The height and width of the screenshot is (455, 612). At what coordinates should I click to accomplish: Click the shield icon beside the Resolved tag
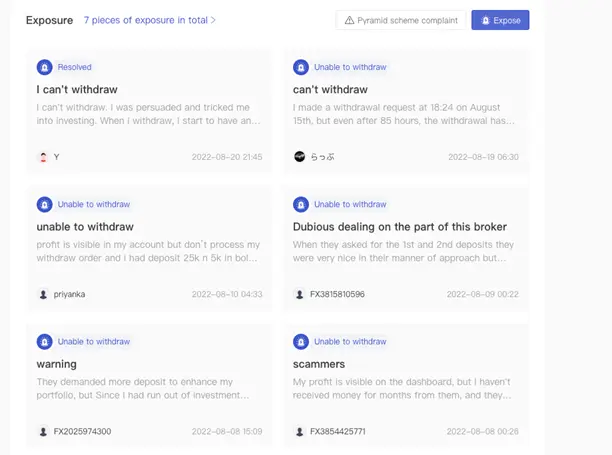[x=44, y=67]
